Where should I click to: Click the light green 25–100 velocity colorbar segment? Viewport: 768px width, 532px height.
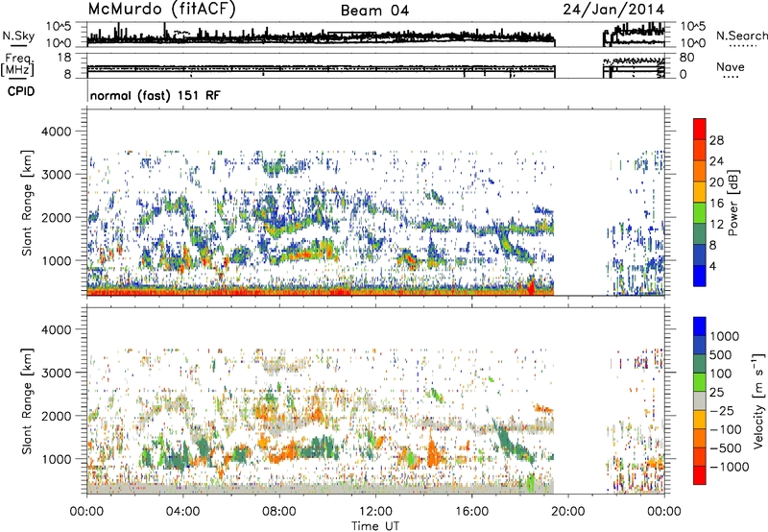[700, 382]
